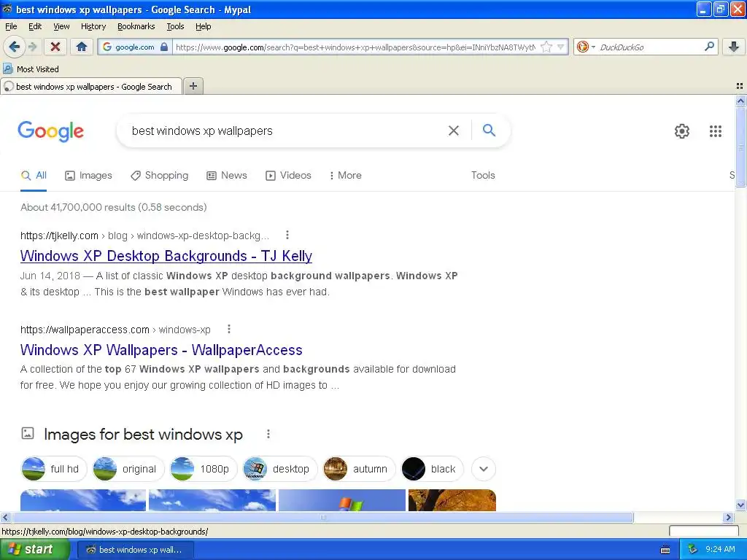
Task: Select the autumn image filter chip
Action: 359,469
